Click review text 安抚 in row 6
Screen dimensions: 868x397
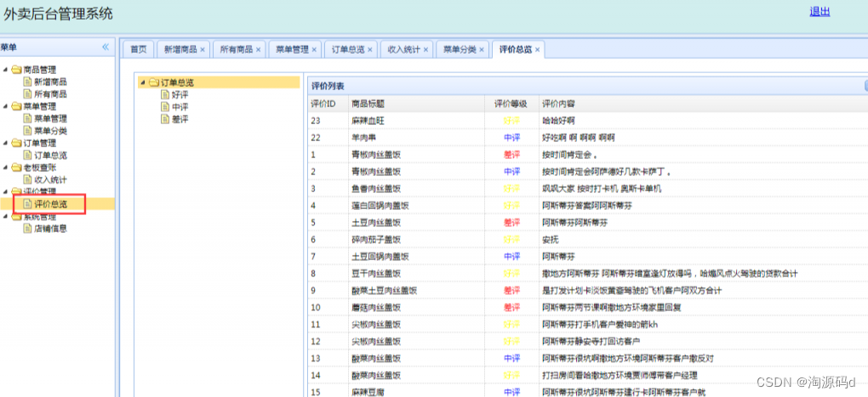(552, 240)
